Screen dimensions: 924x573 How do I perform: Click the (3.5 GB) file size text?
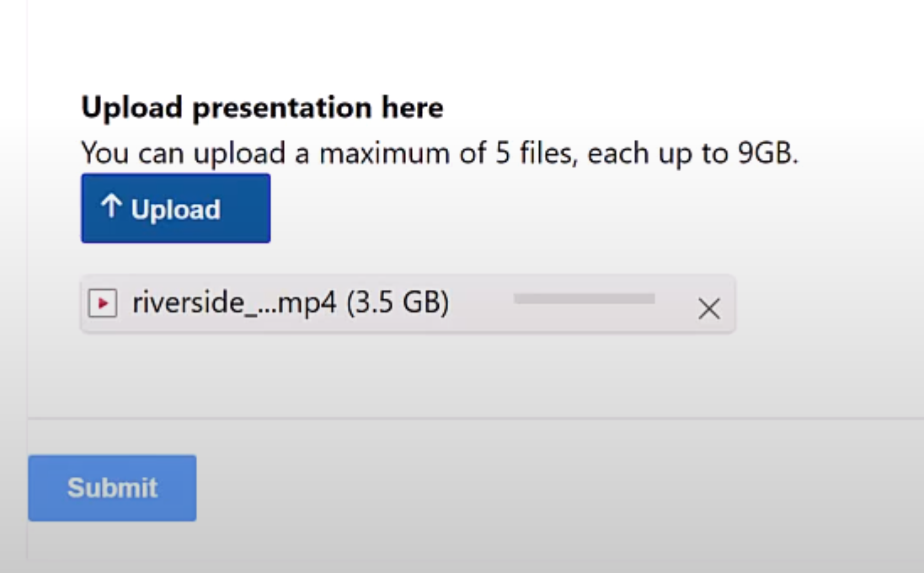pos(398,303)
